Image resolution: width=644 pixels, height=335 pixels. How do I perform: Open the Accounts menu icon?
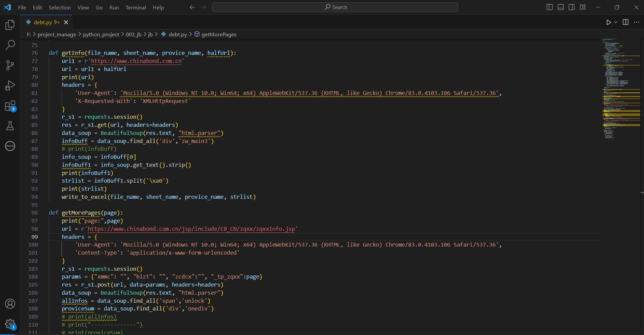(x=10, y=304)
